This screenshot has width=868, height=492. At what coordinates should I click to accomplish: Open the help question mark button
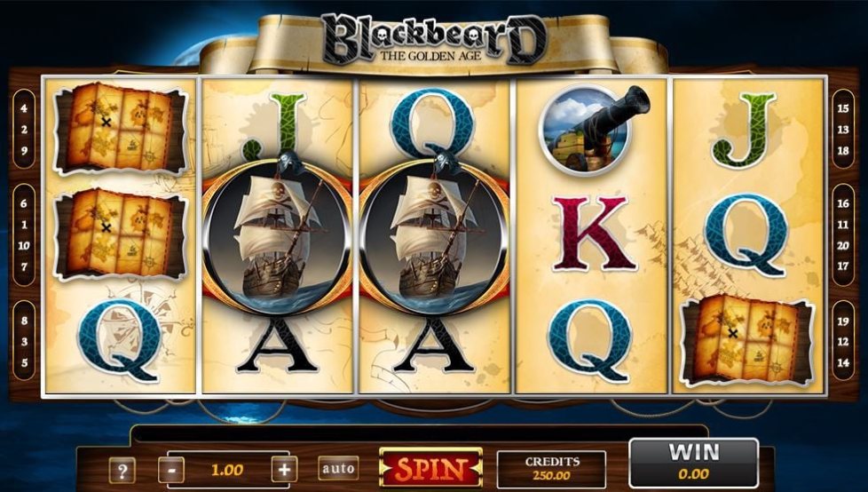point(122,471)
